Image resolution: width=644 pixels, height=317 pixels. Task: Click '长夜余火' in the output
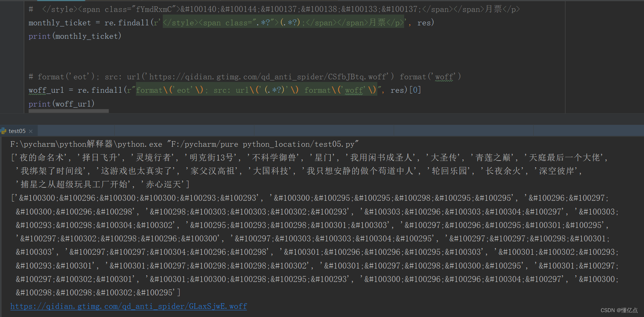(503, 171)
